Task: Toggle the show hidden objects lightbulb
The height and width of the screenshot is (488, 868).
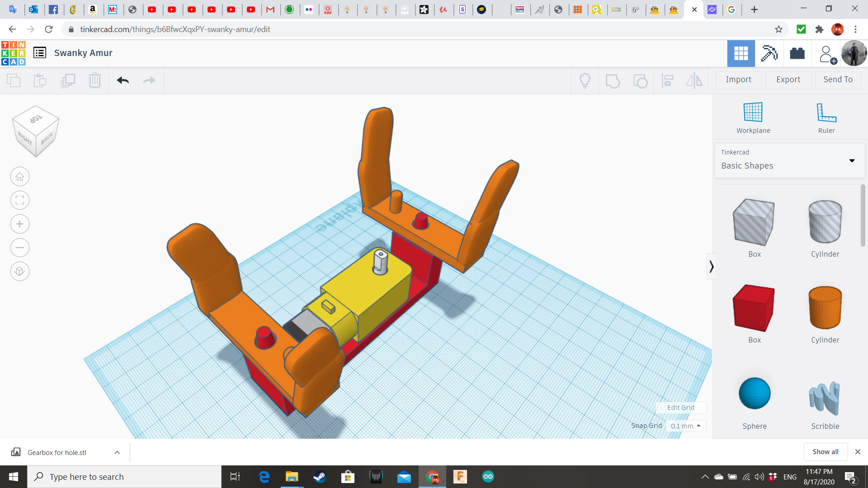Action: 585,80
